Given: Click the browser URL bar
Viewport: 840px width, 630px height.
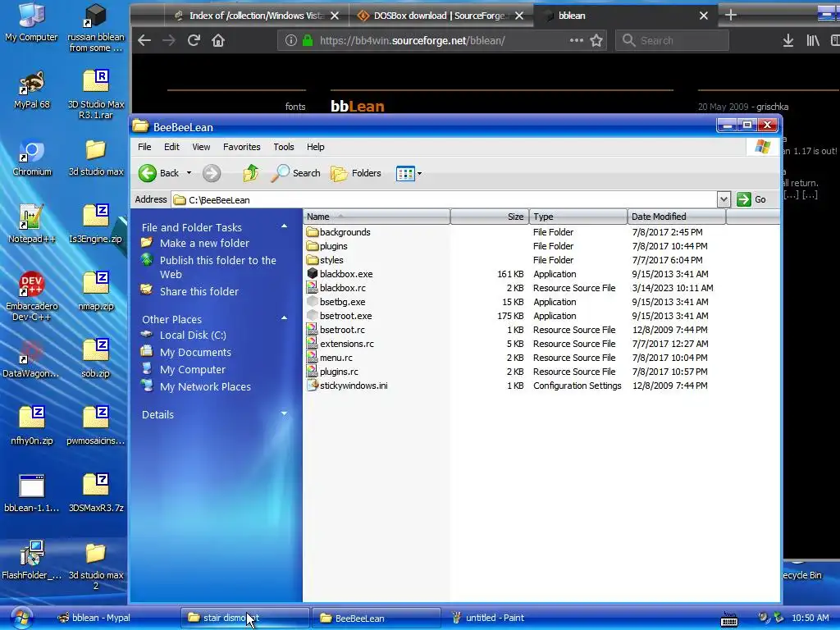Looking at the screenshot, I should coord(442,40).
